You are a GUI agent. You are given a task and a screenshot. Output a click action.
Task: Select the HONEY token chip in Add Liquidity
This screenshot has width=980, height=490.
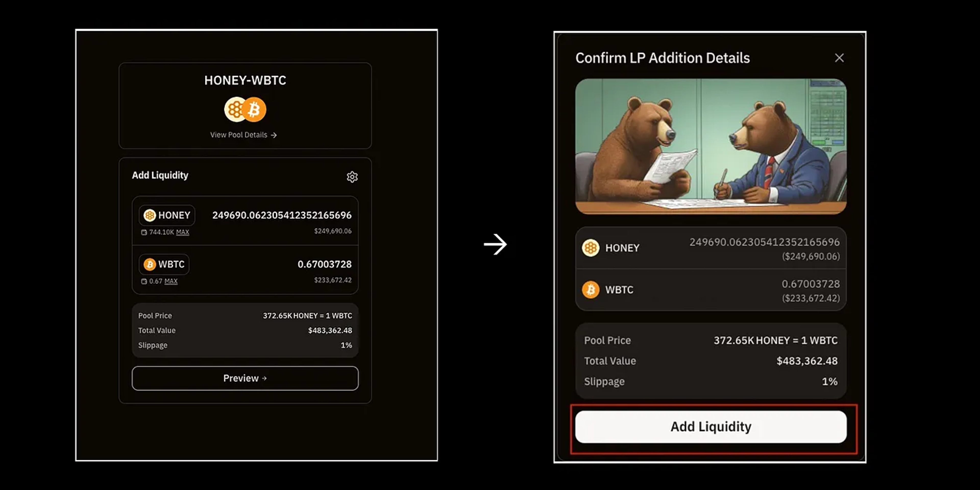coord(167,215)
